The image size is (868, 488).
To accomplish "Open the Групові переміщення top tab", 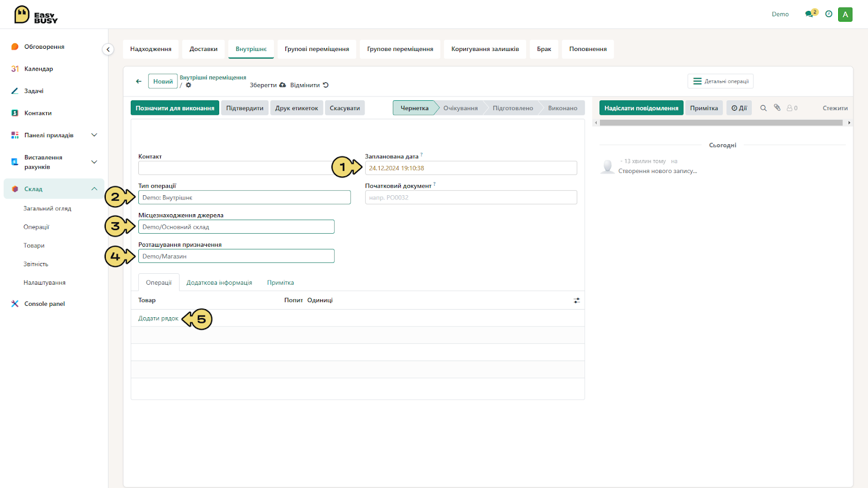I will pos(317,49).
